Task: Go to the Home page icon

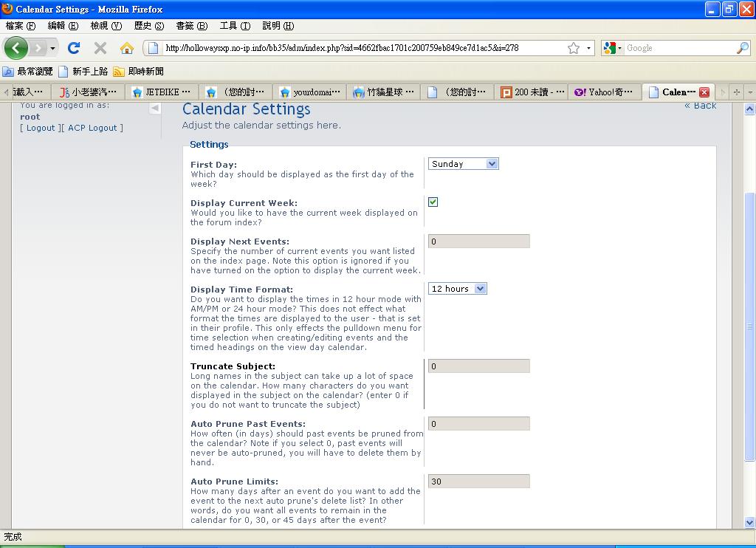Action: [x=127, y=48]
